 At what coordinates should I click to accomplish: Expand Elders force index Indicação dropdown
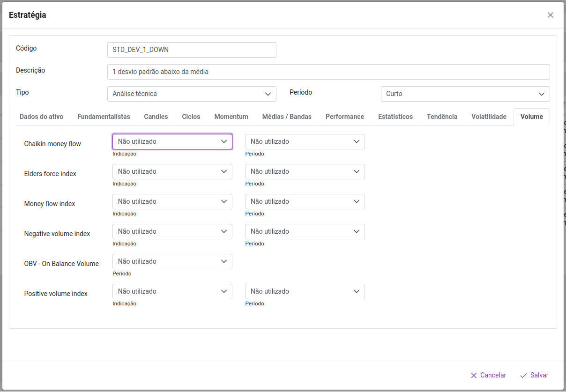[172, 171]
